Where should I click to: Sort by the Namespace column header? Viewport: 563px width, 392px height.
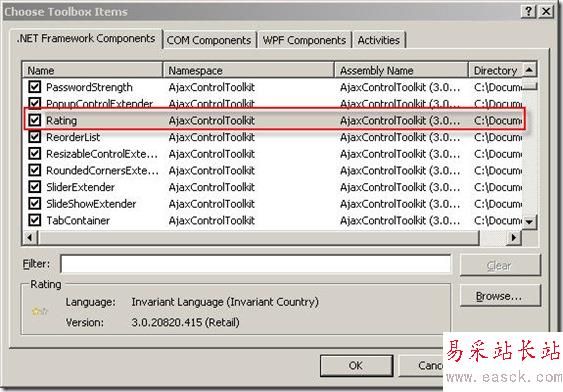tap(248, 70)
